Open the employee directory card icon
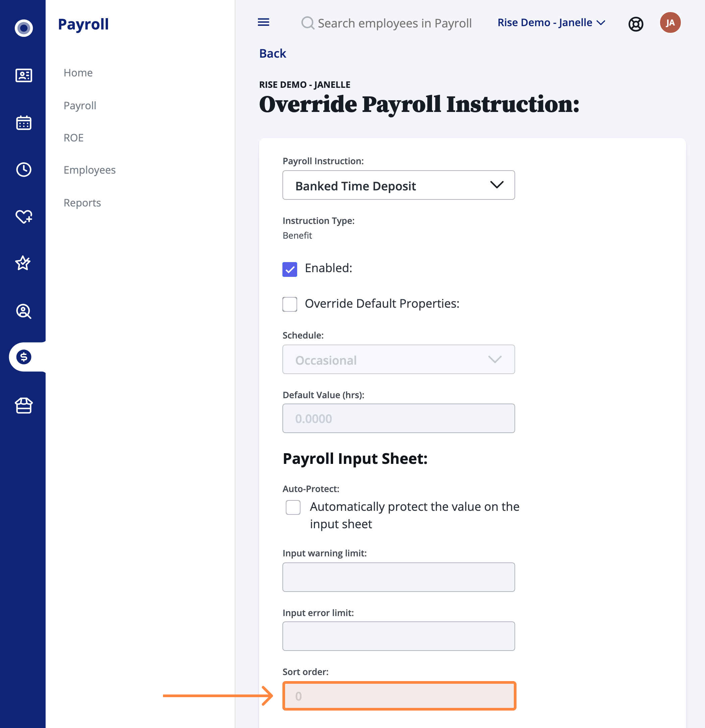Viewport: 705px width, 728px height. (23, 75)
